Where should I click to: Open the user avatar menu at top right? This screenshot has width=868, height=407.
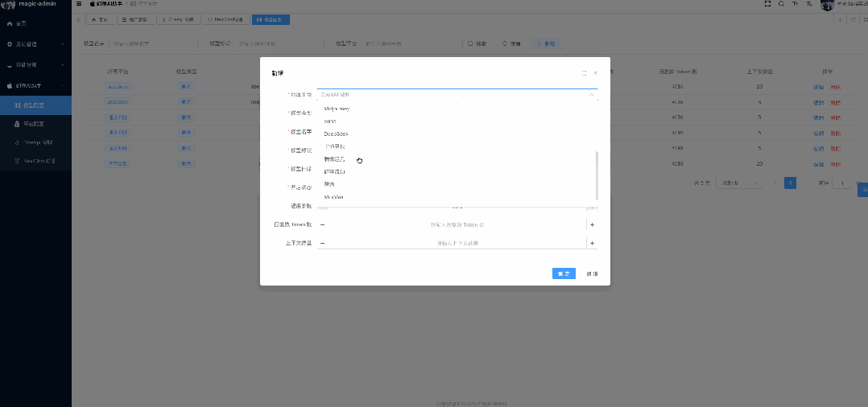[x=827, y=4]
